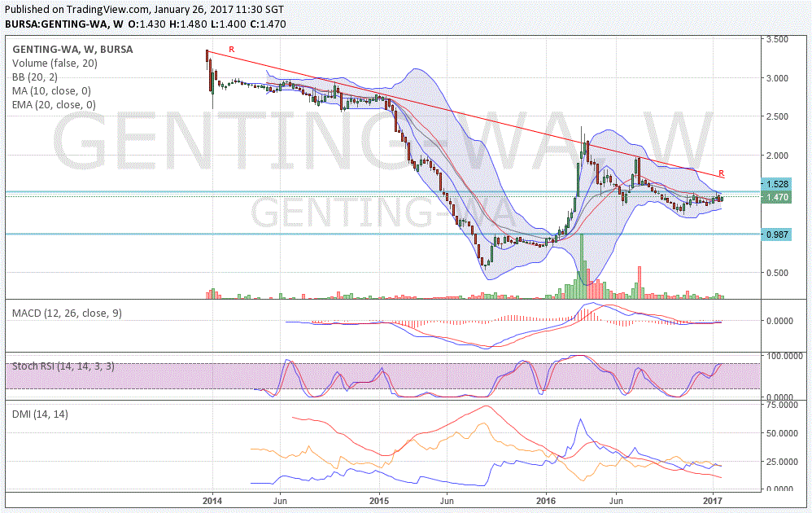Click the 2015 label on time axis
This screenshot has width=812, height=513.
379,501
